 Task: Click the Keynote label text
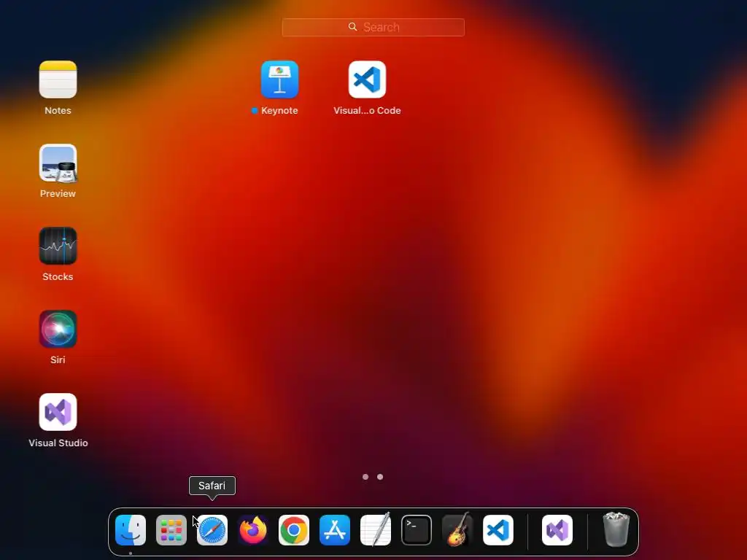click(x=279, y=111)
